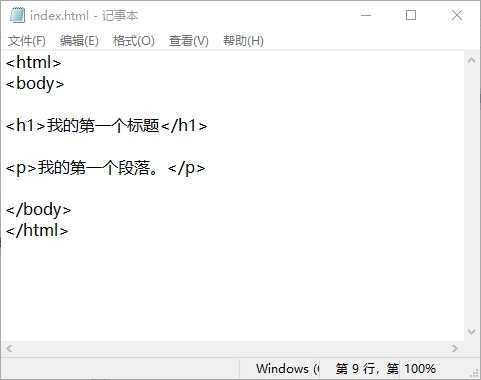Screen dimensions: 481x380
Task: Open the 编辑(E) menu
Action: pos(79,41)
